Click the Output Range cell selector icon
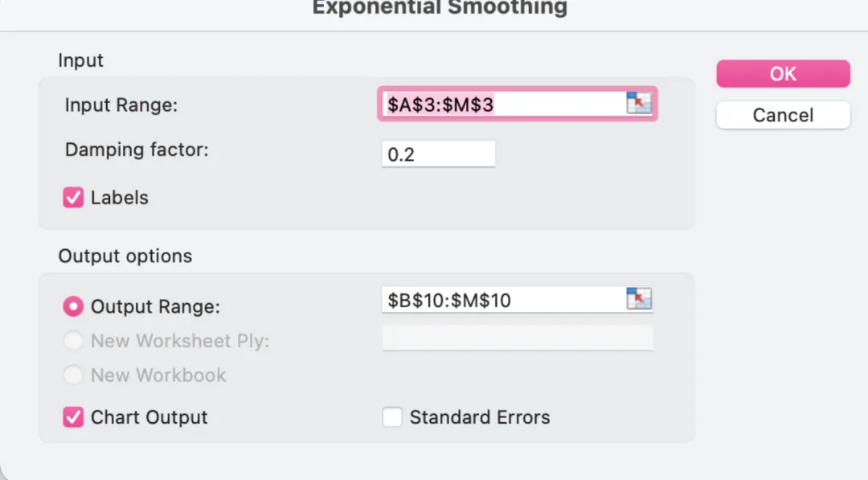 (638, 300)
